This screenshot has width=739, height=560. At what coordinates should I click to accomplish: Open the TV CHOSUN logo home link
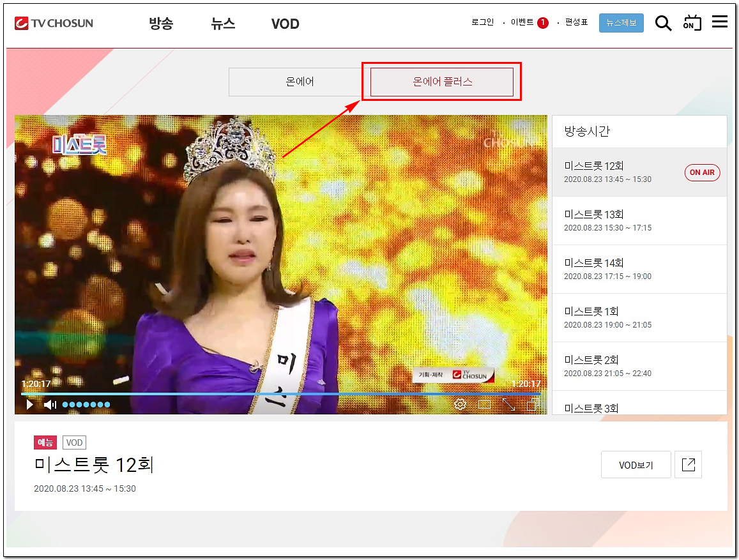tap(54, 23)
